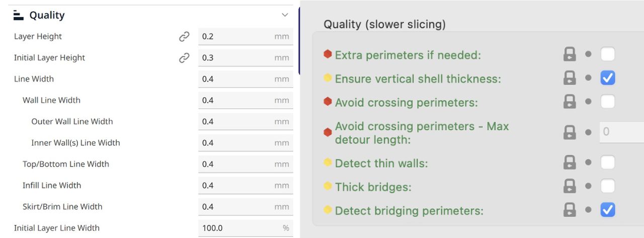Click the Outer Wall Line Width field
The height and width of the screenshot is (238, 644).
[236, 122]
